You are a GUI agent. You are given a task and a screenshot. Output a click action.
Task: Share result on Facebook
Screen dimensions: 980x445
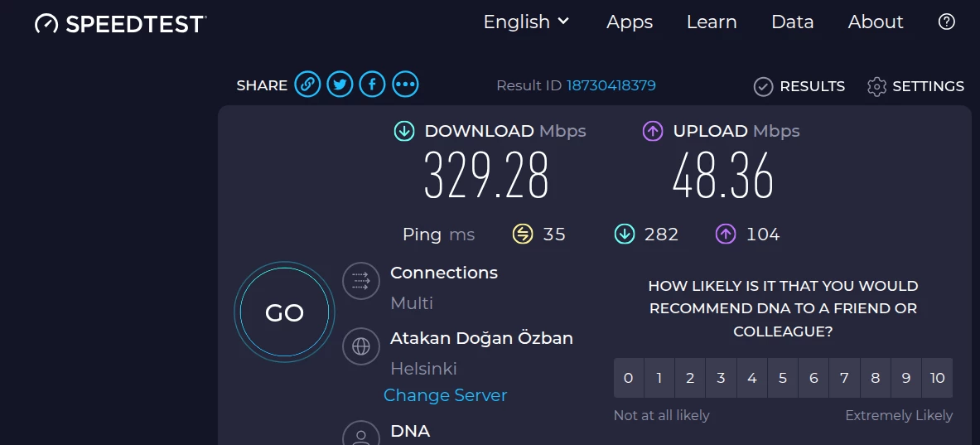[x=372, y=85]
